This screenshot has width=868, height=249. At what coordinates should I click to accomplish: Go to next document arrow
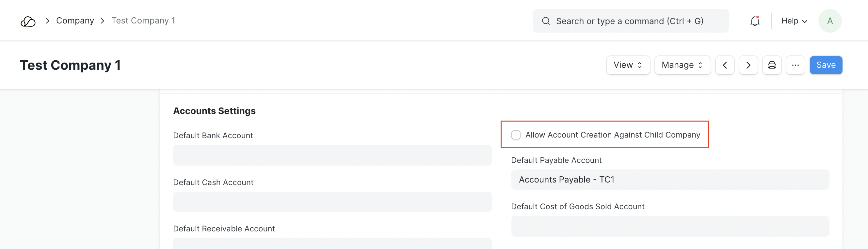748,65
